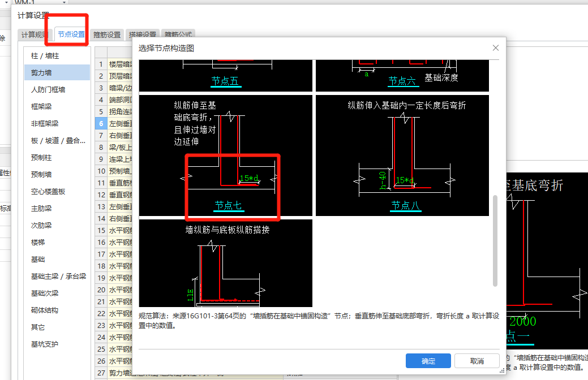Viewport: 588px width, 380px height.
Task: Switch to the 箍筋公式 tab
Action: (178, 34)
